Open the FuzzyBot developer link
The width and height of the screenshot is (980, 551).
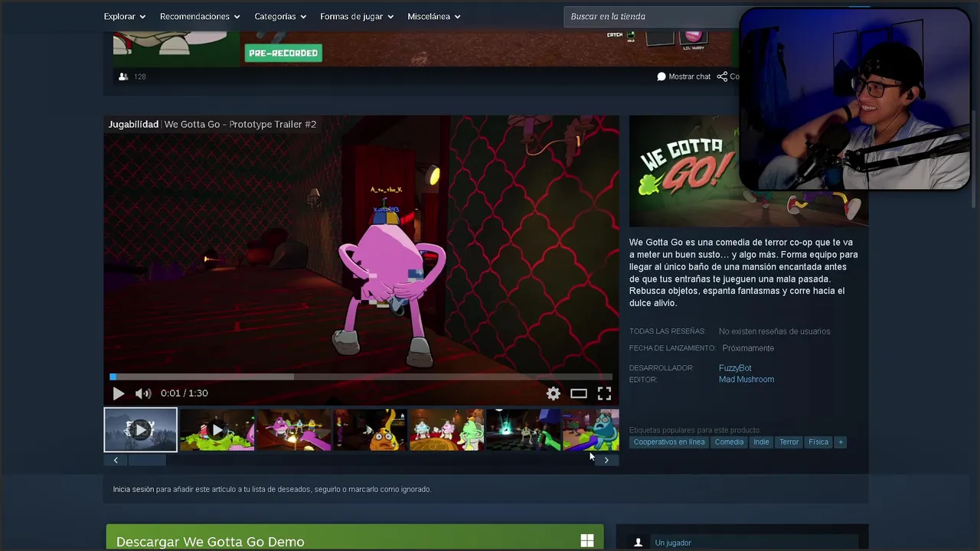[x=735, y=368]
